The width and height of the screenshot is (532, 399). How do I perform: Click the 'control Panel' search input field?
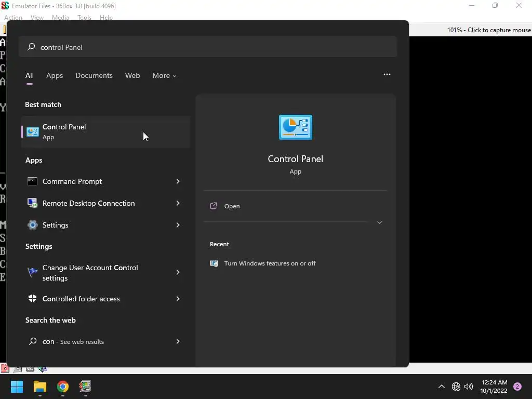tap(208, 47)
